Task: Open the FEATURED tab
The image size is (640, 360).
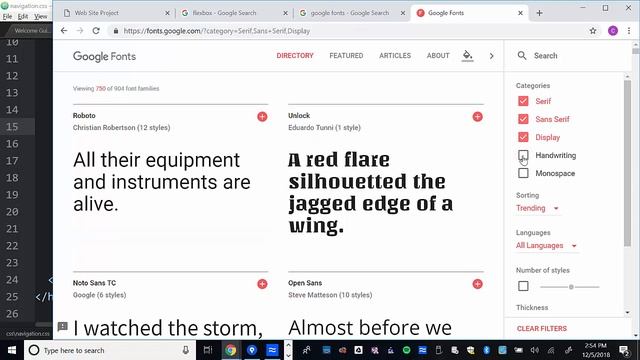Action: (x=346, y=56)
